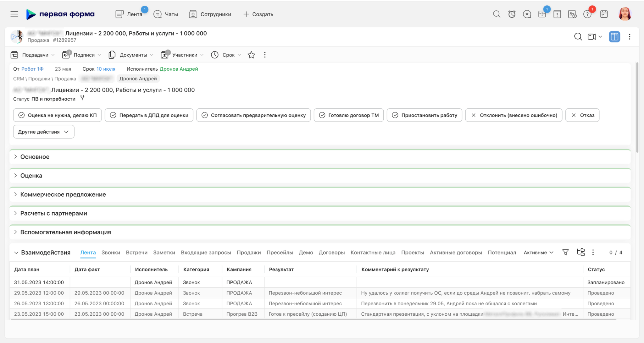Toggle the side panel layout icon

pyautogui.click(x=614, y=37)
